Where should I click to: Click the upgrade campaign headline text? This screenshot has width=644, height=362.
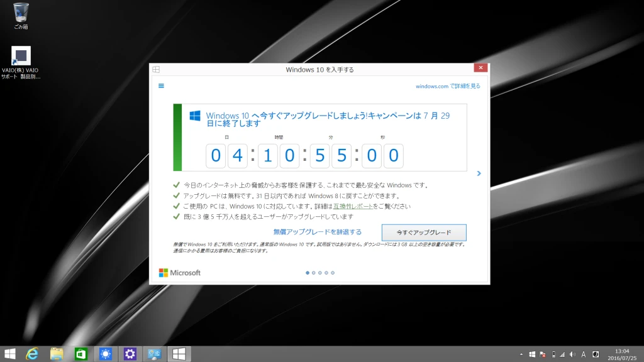pos(328,119)
